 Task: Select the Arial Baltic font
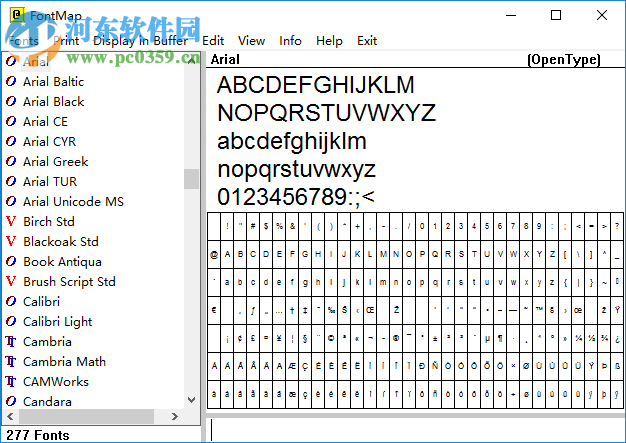click(x=53, y=81)
